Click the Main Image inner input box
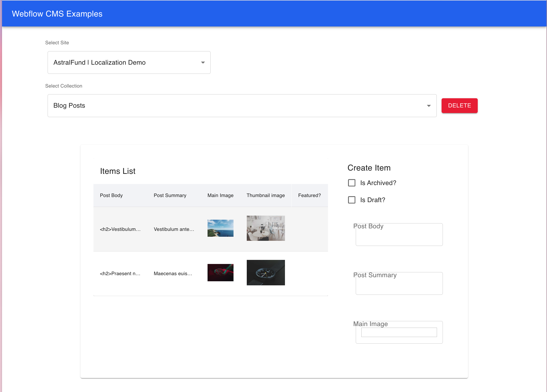Image resolution: width=547 pixels, height=392 pixels. point(399,332)
